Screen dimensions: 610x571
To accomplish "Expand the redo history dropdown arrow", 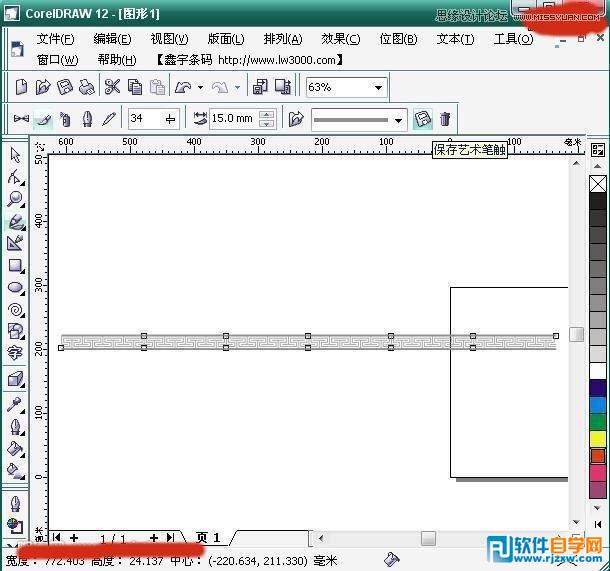I will 237,87.
